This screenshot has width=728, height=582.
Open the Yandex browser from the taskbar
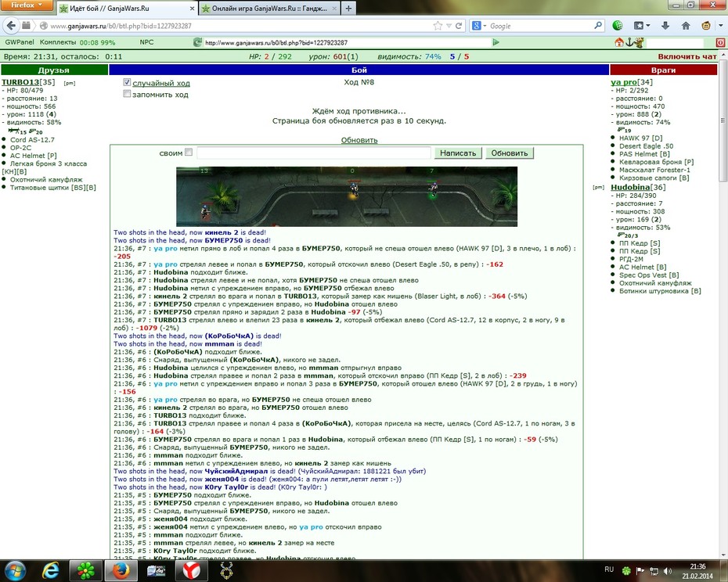click(x=191, y=570)
